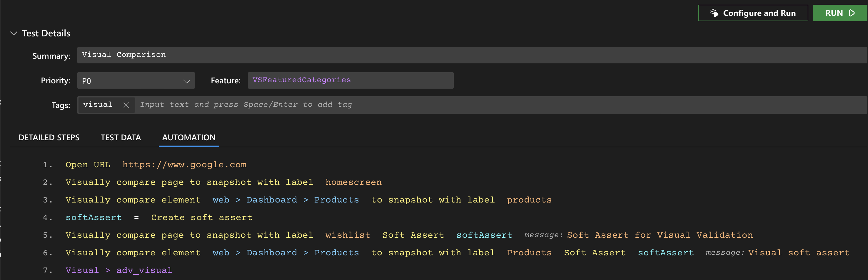Click the https://www.google.com URL in step 1
Viewport: 868px width, 280px height.
pos(184,165)
